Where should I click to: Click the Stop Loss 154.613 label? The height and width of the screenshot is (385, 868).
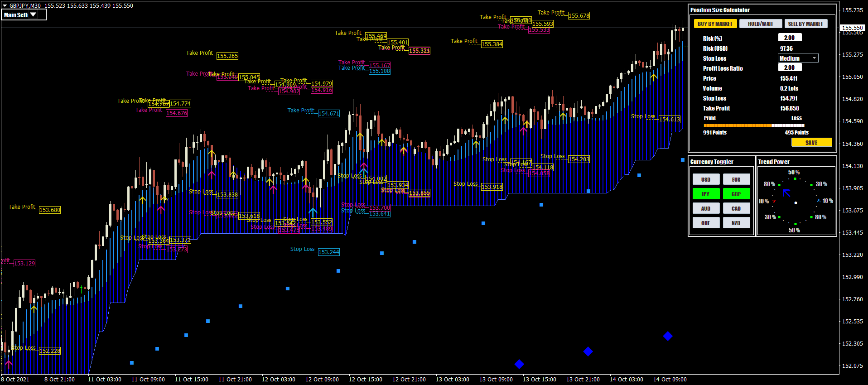[669, 119]
